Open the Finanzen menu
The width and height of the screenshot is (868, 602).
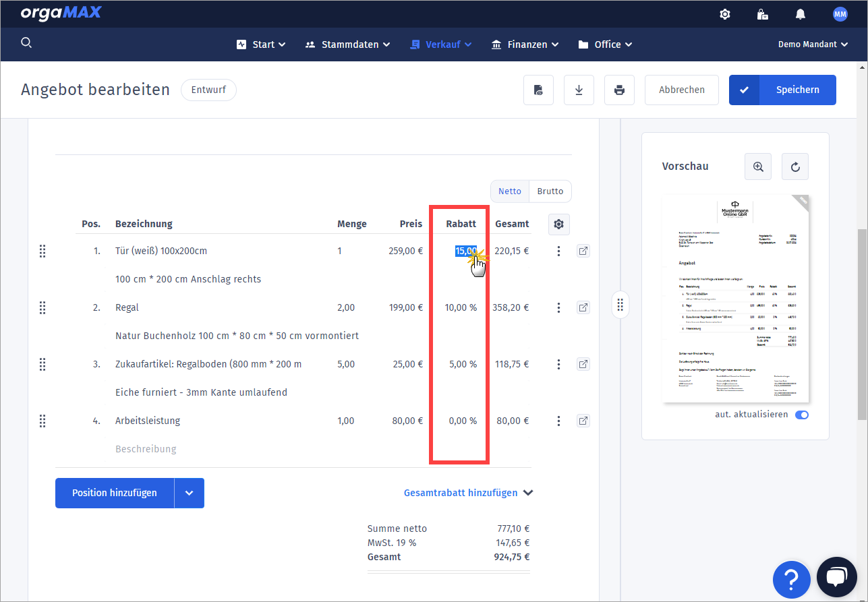click(x=525, y=44)
